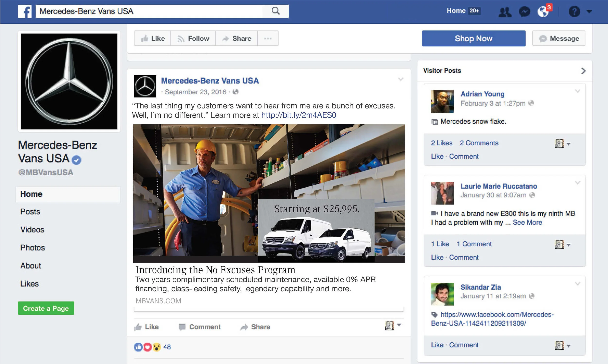Expand Visitor Posts with the chevron
This screenshot has width=608, height=364.
(x=583, y=71)
